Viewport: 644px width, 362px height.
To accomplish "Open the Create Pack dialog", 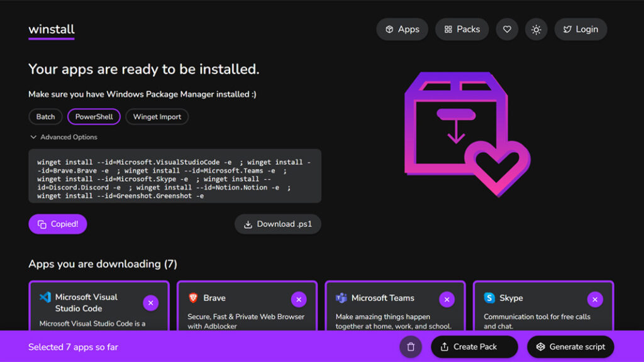I will [474, 346].
